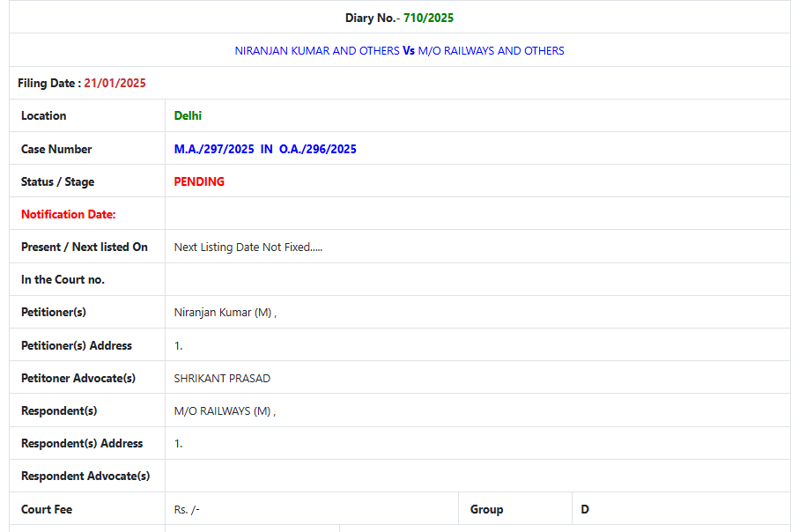Open the Diary No. 710/2025 link

(428, 16)
